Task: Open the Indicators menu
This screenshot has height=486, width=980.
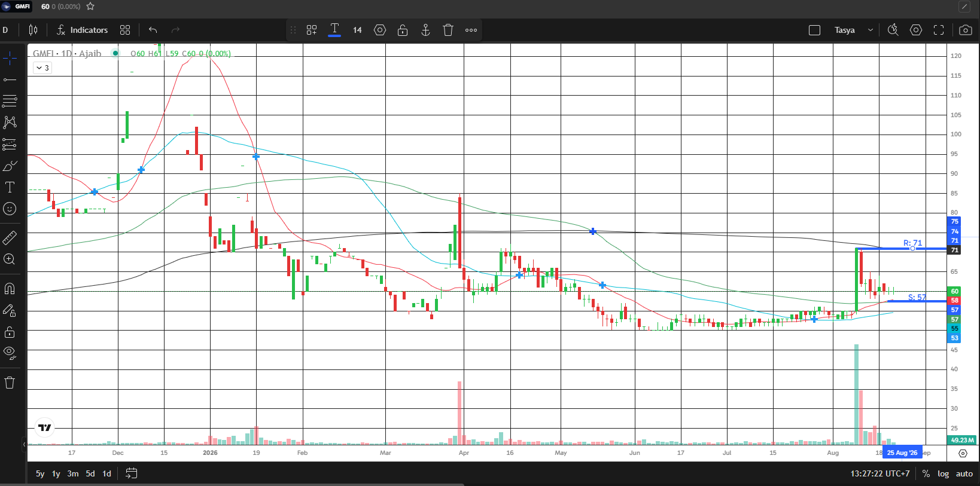Action: coord(83,30)
